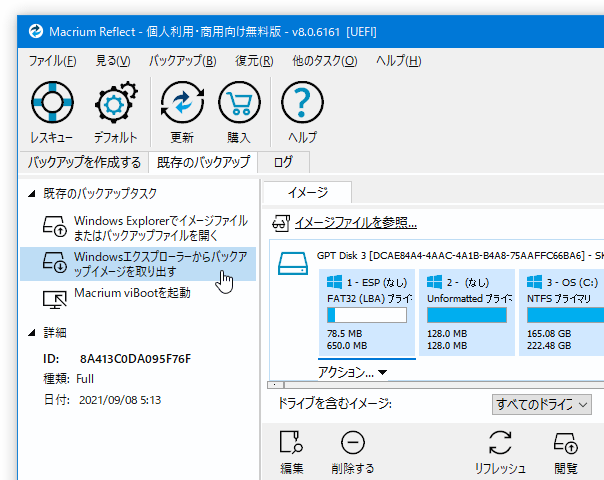Select the 3 - OS (C:) NTFS partition
Screen dimensions: 604x480
pos(561,312)
